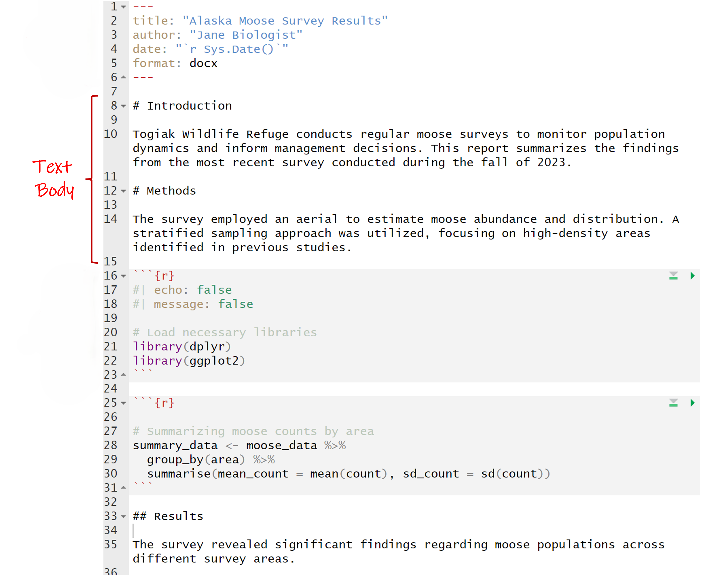Collapse the Methods section fold arrow

(124, 191)
